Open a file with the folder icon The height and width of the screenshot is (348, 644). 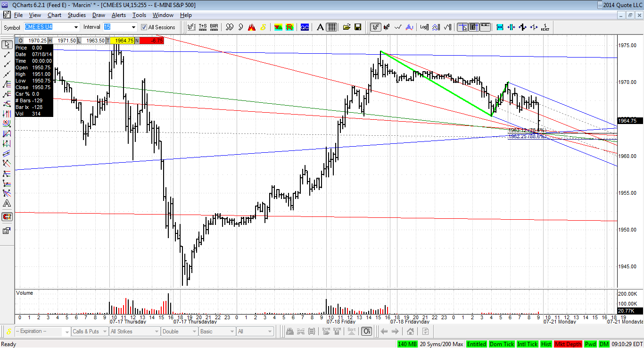[x=347, y=27]
